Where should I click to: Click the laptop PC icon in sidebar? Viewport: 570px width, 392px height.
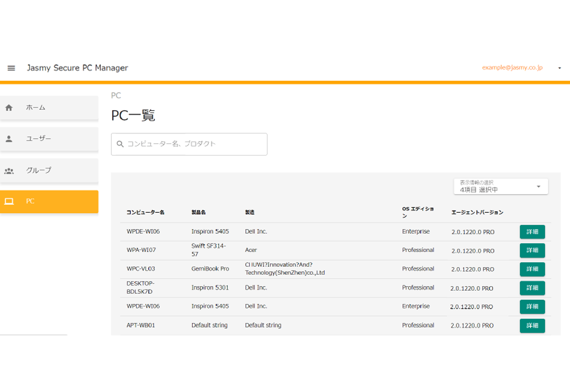click(x=9, y=201)
